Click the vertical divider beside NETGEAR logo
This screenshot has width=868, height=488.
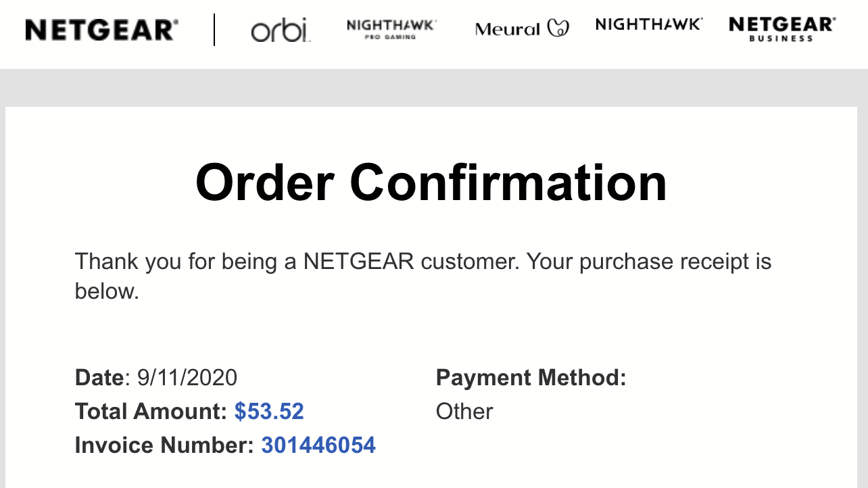click(214, 30)
